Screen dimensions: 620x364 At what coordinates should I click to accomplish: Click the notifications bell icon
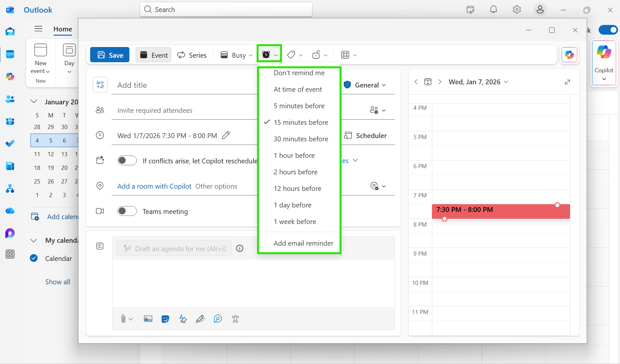pyautogui.click(x=493, y=10)
